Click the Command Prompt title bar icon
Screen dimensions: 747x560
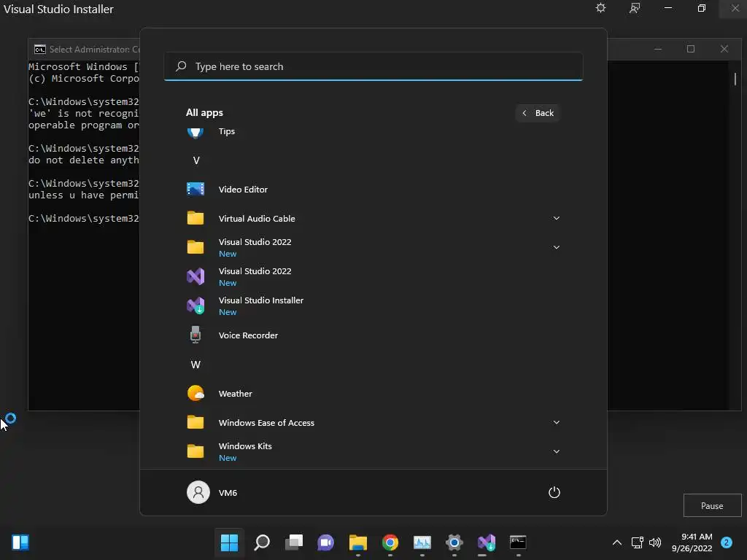point(40,50)
